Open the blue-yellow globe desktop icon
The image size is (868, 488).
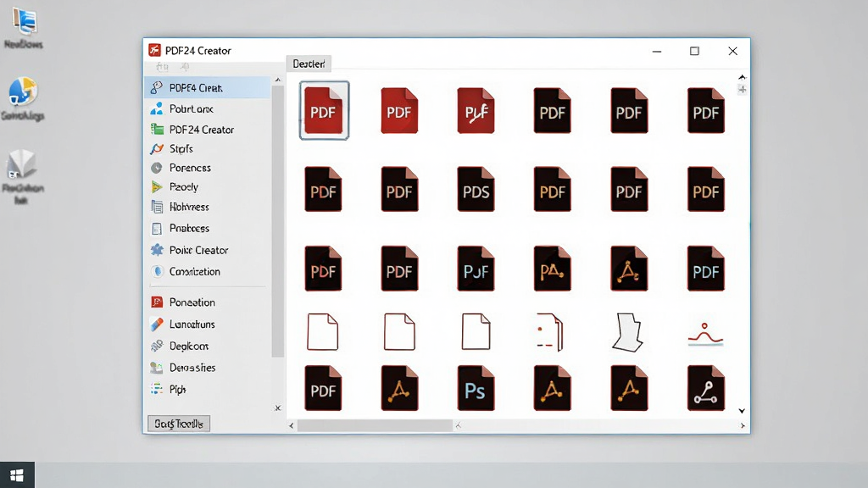(23, 91)
